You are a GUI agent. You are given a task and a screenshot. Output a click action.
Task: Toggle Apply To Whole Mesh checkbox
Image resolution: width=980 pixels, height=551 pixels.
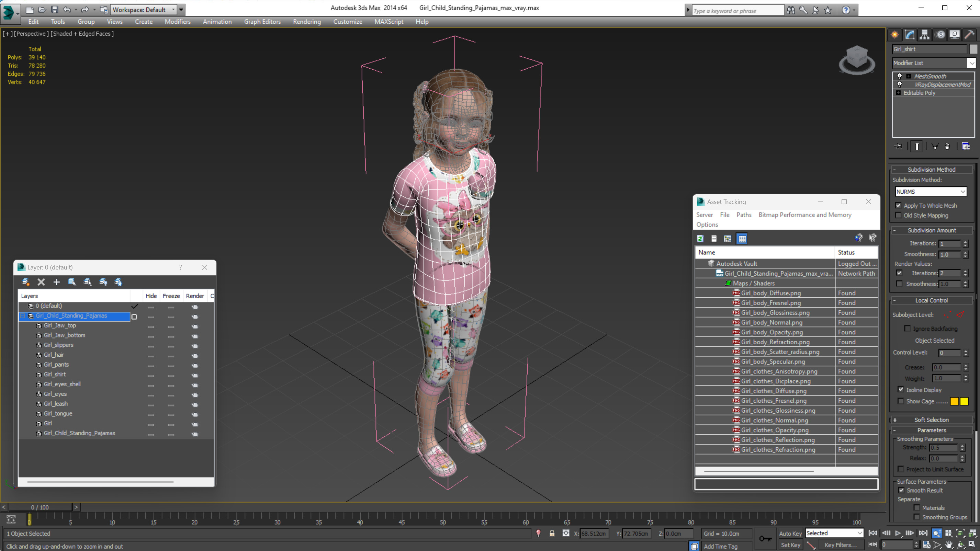[x=899, y=205]
